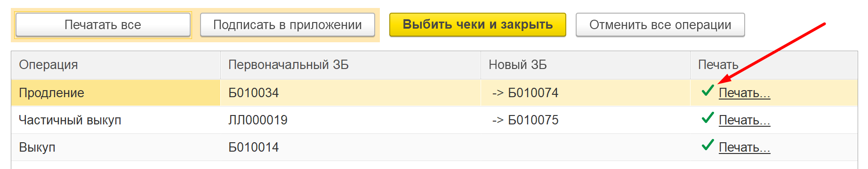This screenshot has width=868, height=169.
Task: Select the Частичный выкуп operation cell
Action: [116, 120]
